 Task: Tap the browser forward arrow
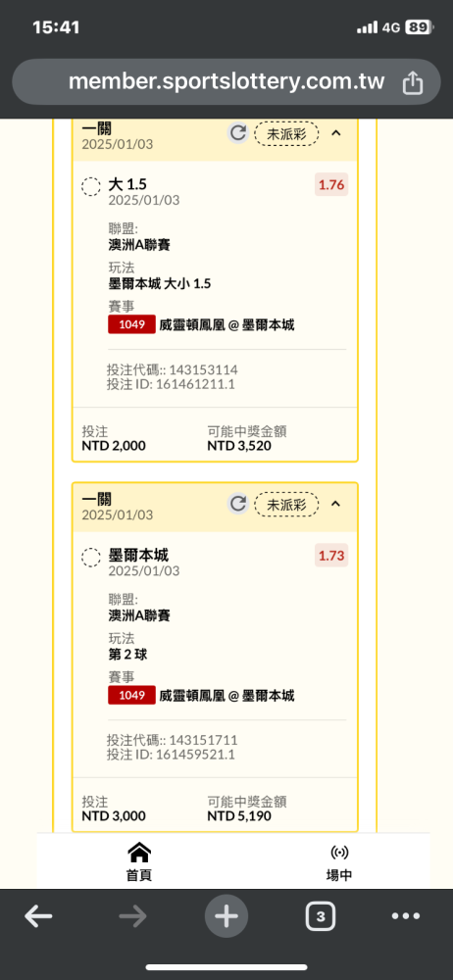tap(132, 917)
